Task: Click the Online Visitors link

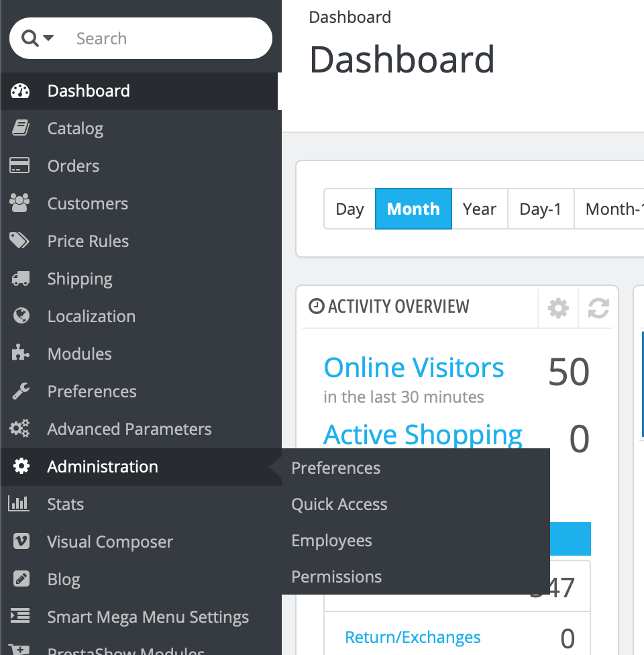Action: (x=414, y=368)
